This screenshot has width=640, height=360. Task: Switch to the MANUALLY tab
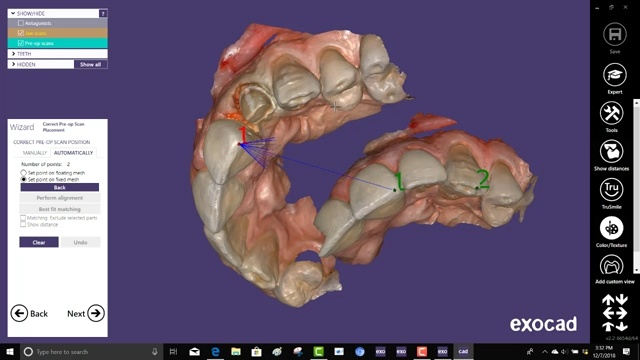point(35,153)
